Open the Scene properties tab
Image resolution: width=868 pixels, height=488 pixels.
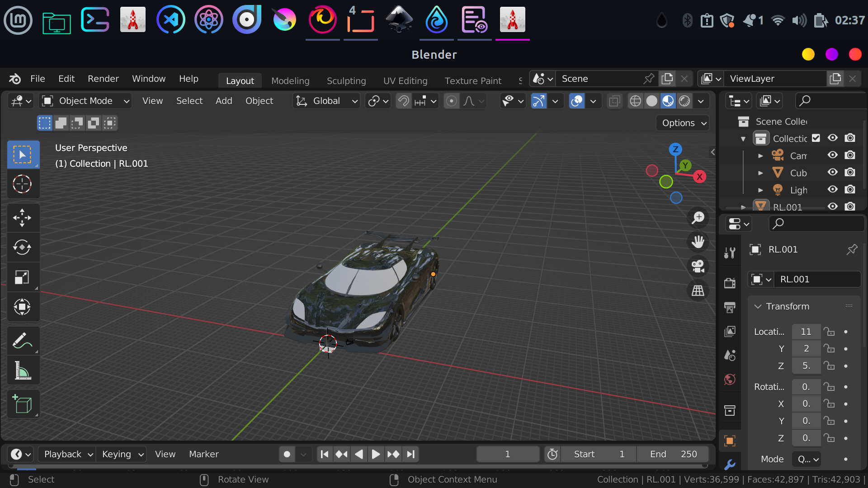coord(730,355)
